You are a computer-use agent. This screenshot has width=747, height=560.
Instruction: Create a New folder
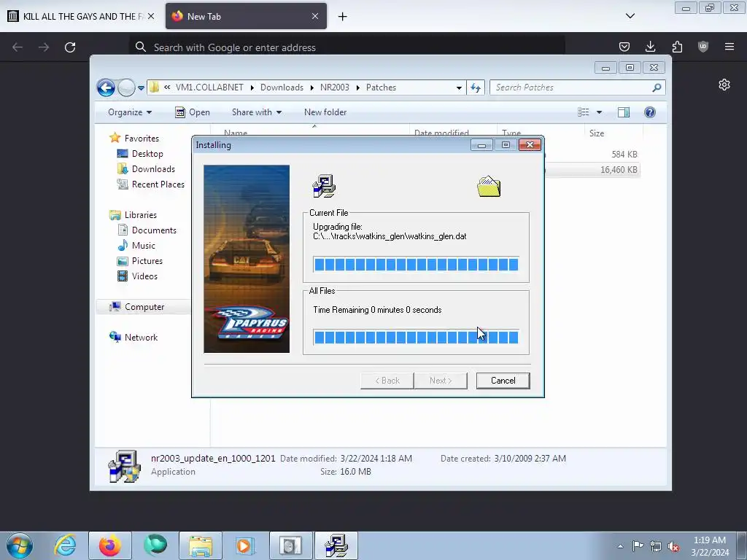tap(325, 112)
